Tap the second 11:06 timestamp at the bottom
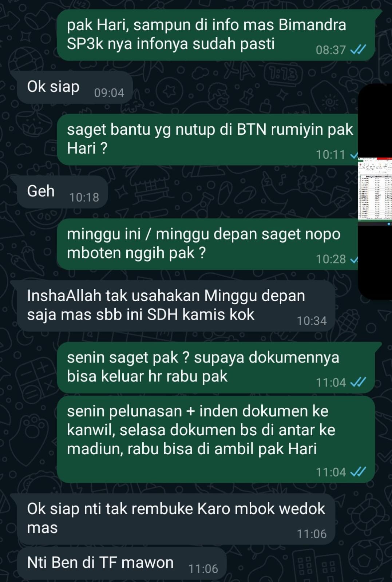 [x=203, y=569]
